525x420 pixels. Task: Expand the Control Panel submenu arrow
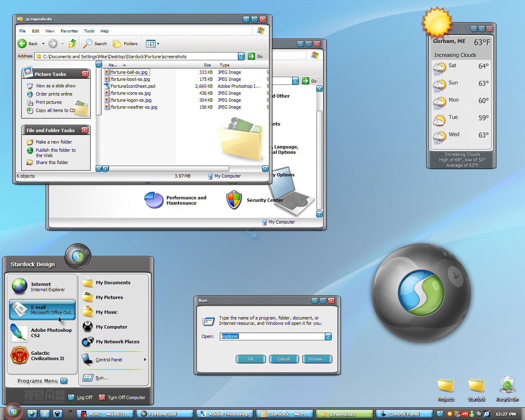[x=145, y=360]
